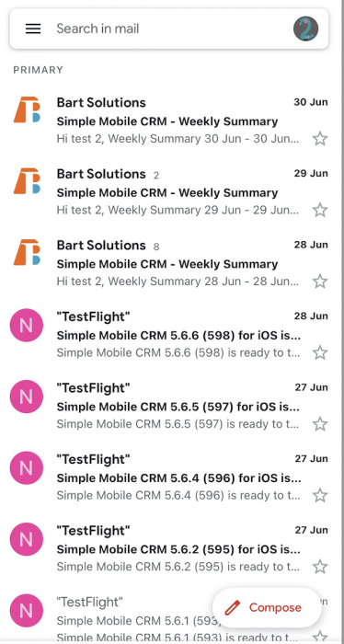Select pink N avatar of 5.6.6 email
Image resolution: width=344 pixels, height=644 pixels.
tap(27, 326)
